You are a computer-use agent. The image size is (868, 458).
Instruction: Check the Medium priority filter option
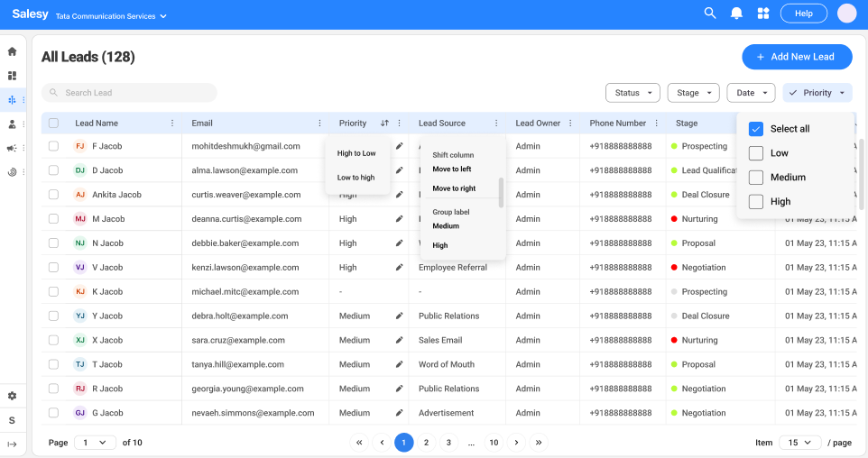coord(755,178)
